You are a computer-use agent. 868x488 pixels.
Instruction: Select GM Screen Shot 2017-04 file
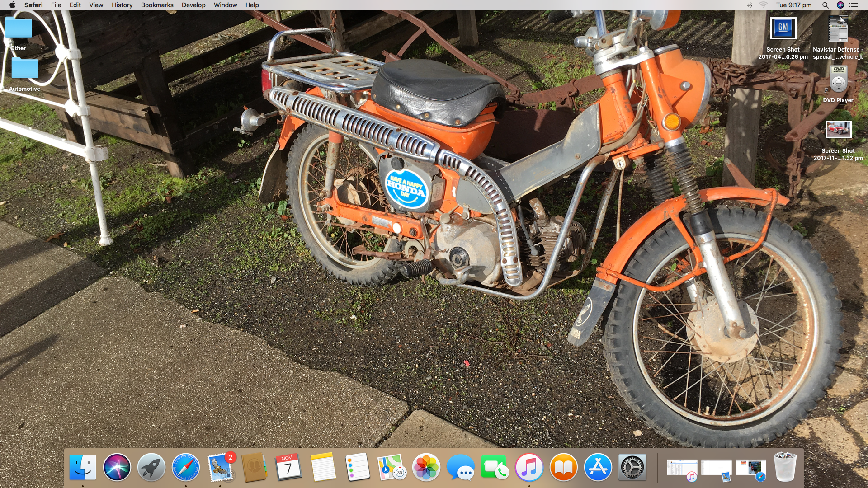click(x=783, y=39)
